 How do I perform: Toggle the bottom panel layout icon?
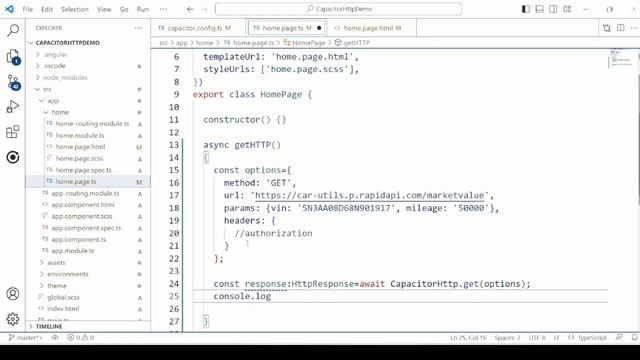540,9
